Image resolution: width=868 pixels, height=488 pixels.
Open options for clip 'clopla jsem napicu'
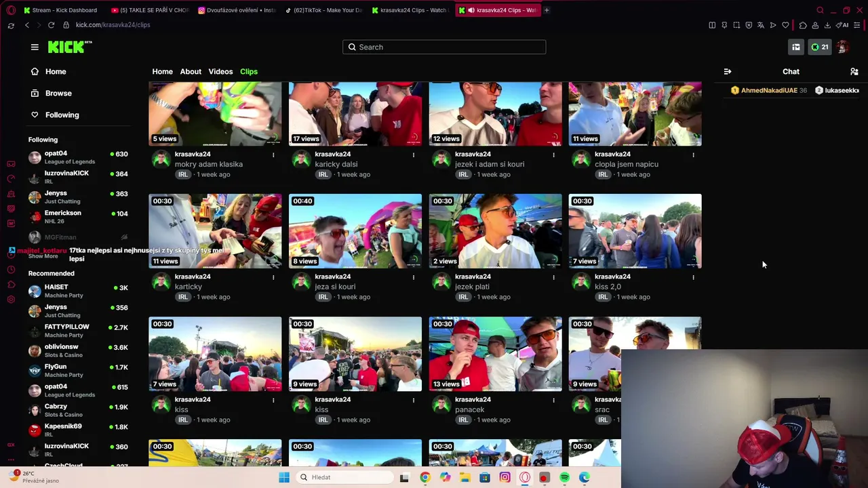pos(693,155)
